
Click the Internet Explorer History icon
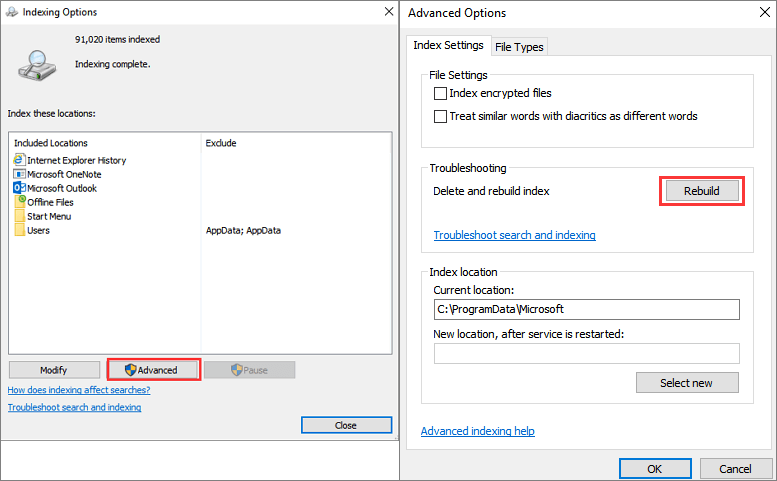(19, 160)
